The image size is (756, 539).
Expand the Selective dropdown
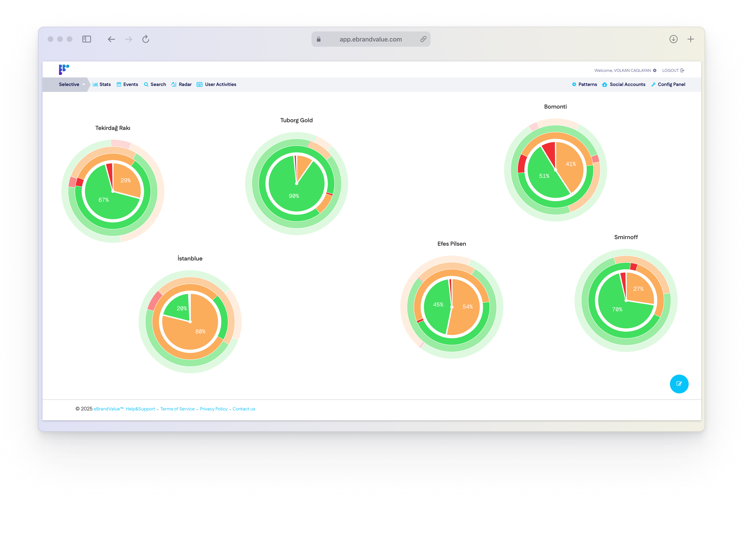(84, 84)
